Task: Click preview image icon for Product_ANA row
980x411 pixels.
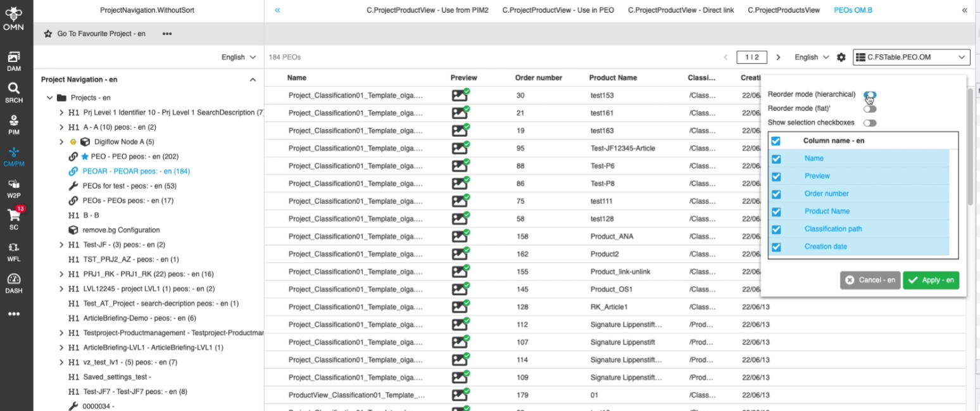Action: click(461, 236)
